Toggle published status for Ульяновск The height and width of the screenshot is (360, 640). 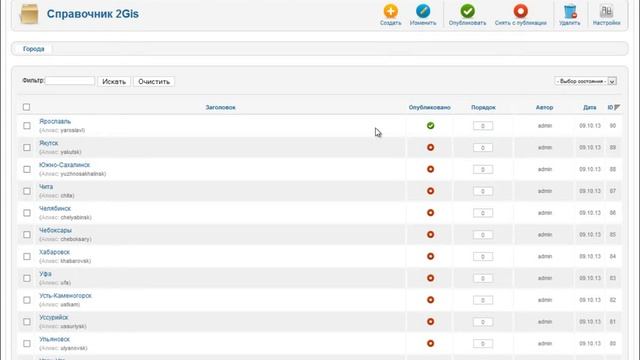coord(430,343)
